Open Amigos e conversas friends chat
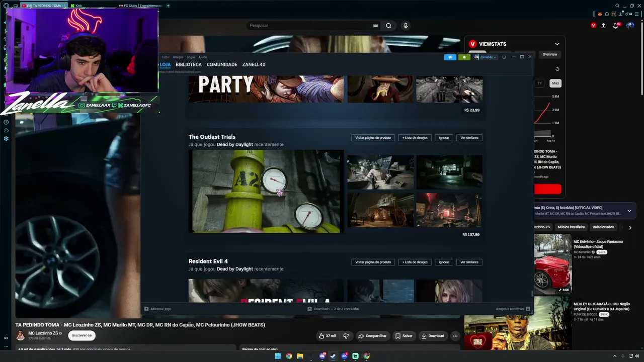Image resolution: width=644 pixels, height=362 pixels. (513, 309)
